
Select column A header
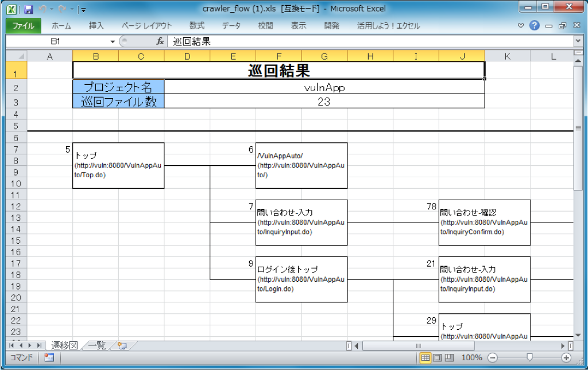[50, 56]
